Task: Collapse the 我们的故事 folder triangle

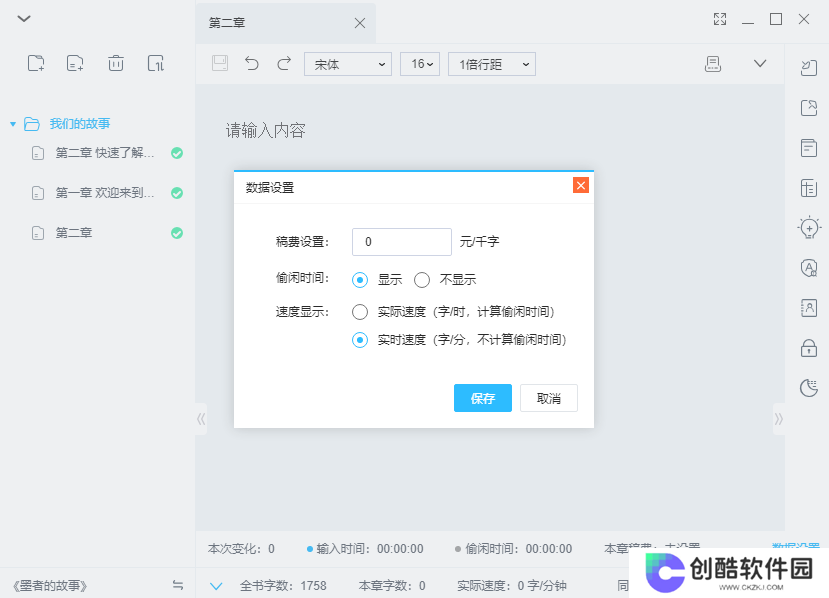Action: [x=13, y=124]
